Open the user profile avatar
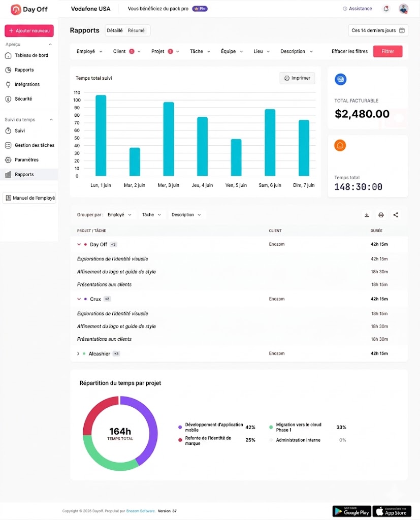Viewport: 420px width, 520px height. pyautogui.click(x=403, y=9)
